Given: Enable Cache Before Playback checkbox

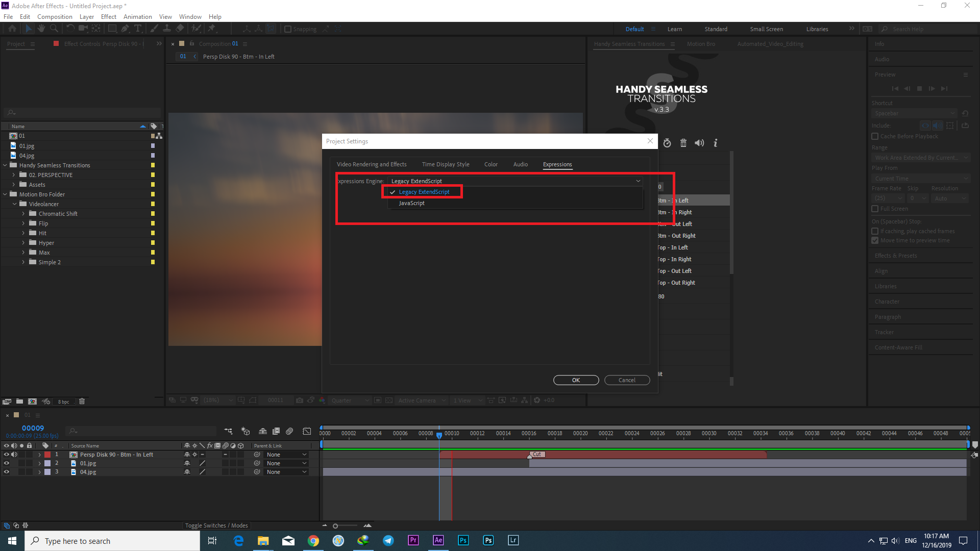Looking at the screenshot, I should 875,136.
